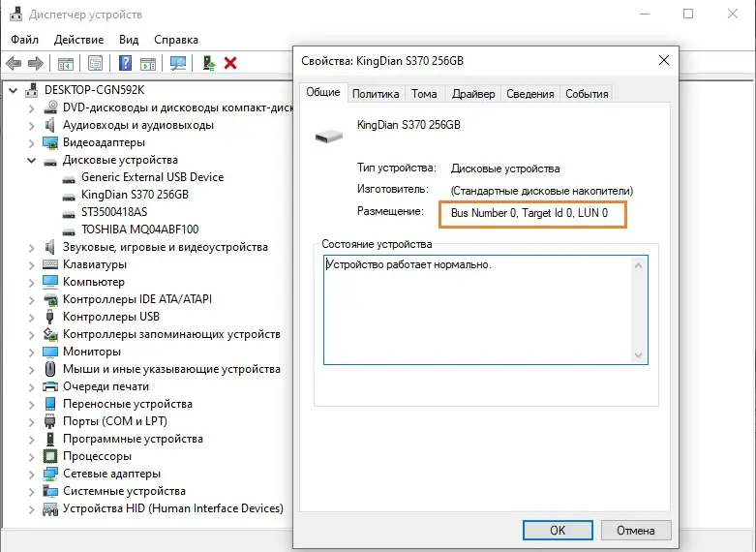Click the Update driver green arrow icon

[x=209, y=63]
